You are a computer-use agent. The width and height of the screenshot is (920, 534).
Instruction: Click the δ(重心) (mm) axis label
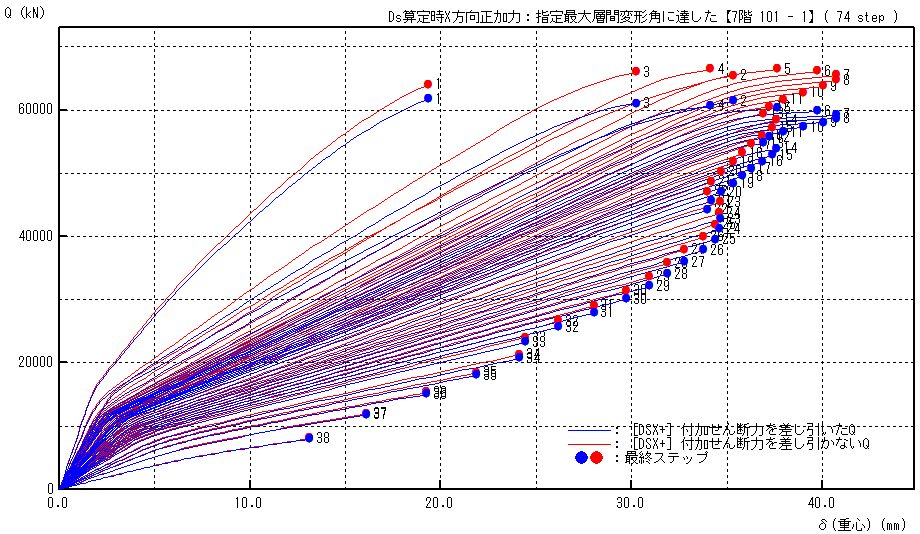(862, 524)
